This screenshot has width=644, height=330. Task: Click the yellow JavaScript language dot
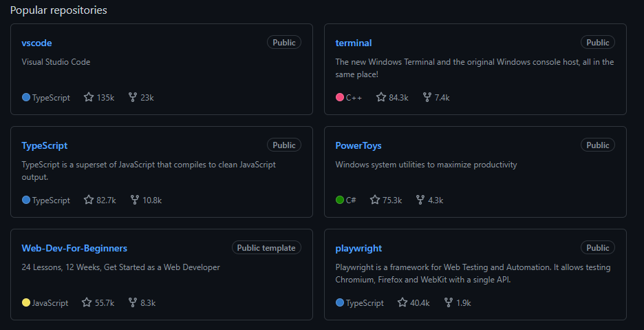click(26, 303)
